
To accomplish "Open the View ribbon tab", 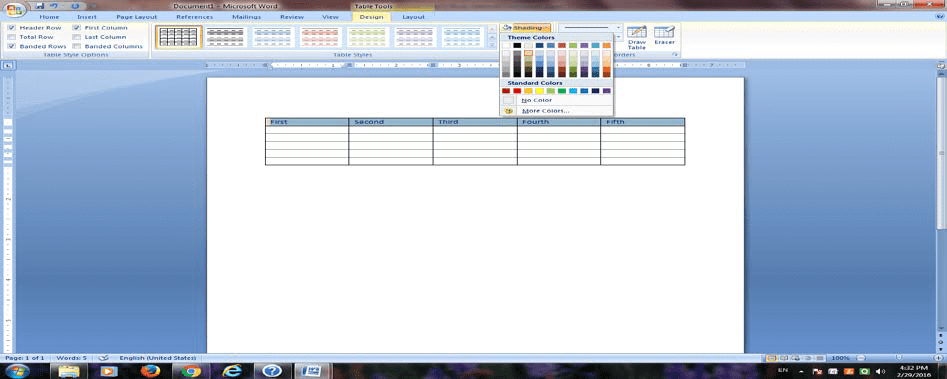I will (330, 17).
